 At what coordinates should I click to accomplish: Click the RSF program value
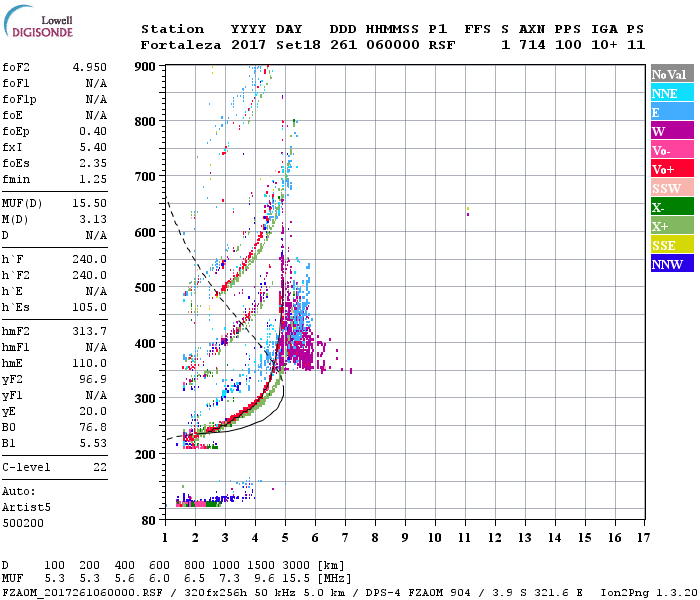442,45
